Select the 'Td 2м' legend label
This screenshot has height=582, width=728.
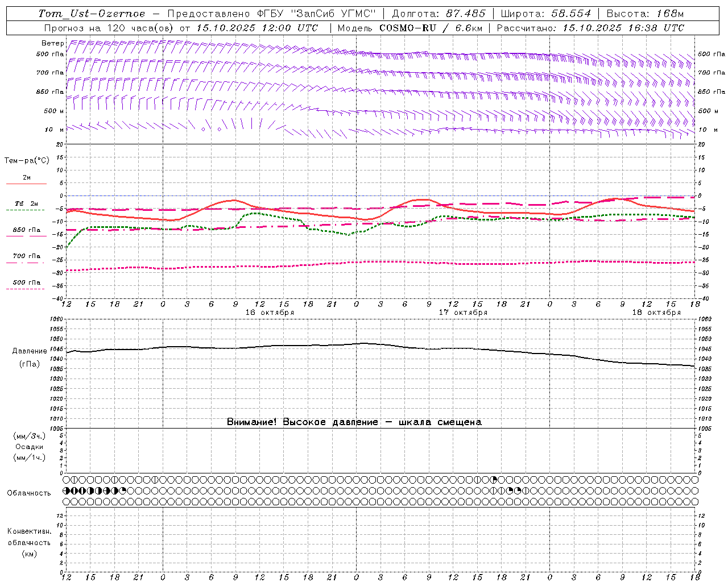click(27, 203)
